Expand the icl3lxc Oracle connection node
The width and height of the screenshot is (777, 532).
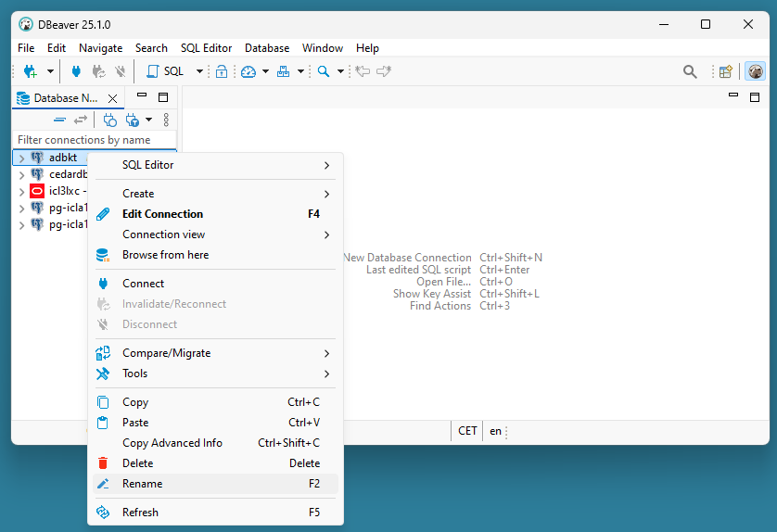(21, 192)
